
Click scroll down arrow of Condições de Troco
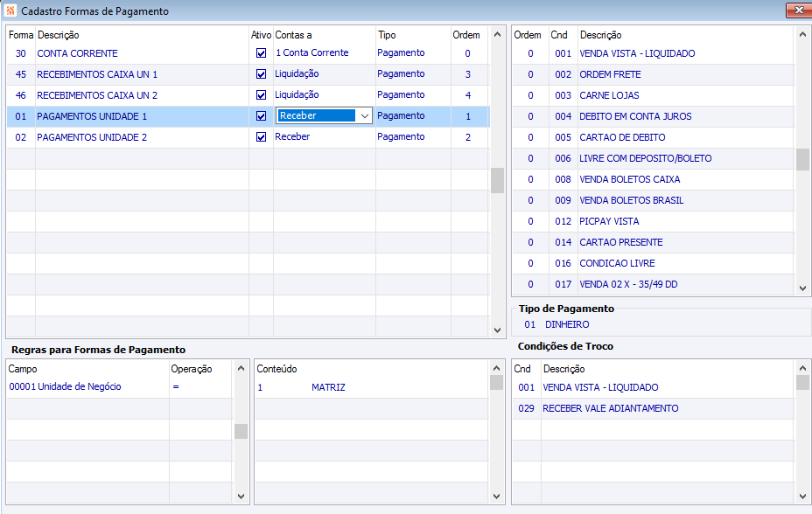[x=802, y=496]
